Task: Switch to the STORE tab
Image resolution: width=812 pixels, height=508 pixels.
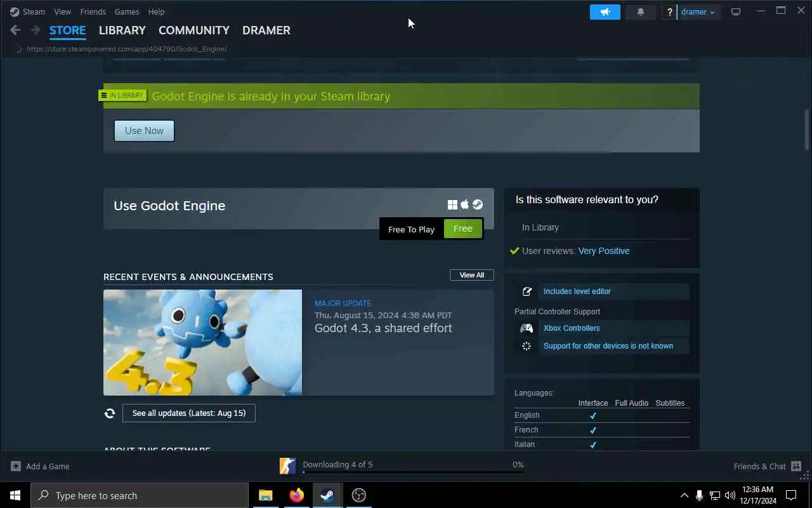Action: tap(68, 30)
